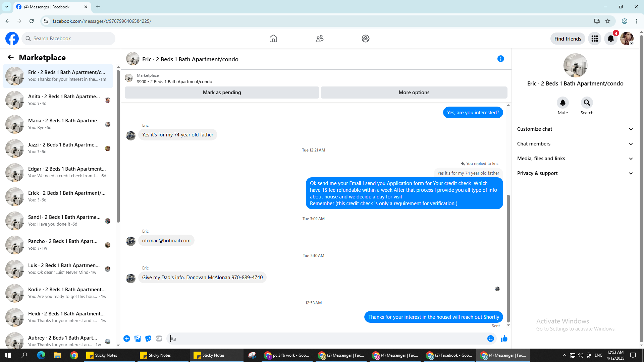Click the ofcmac@hotmail.com message
Screen dimensions: 644x362
pos(166,241)
